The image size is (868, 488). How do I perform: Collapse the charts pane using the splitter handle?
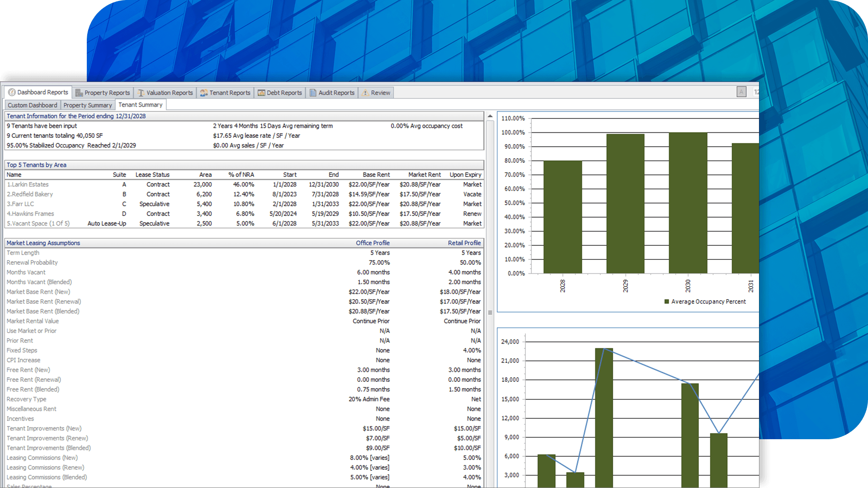coord(490,312)
